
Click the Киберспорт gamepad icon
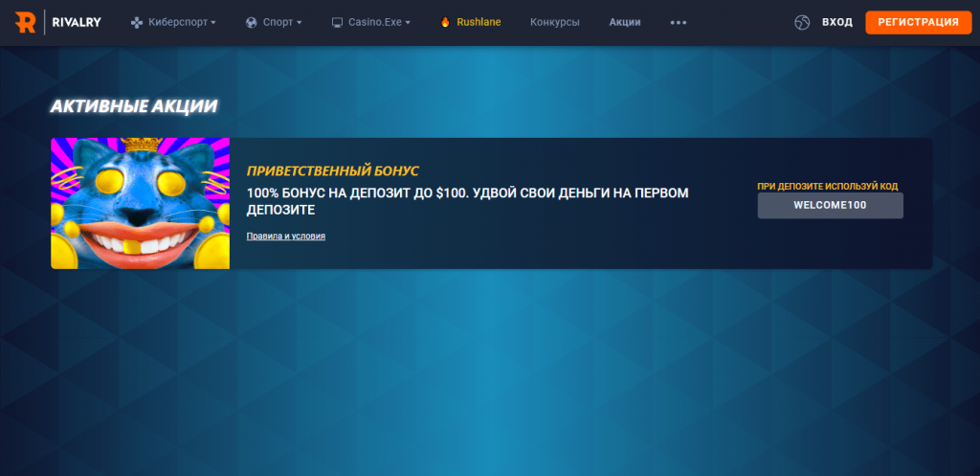click(137, 22)
